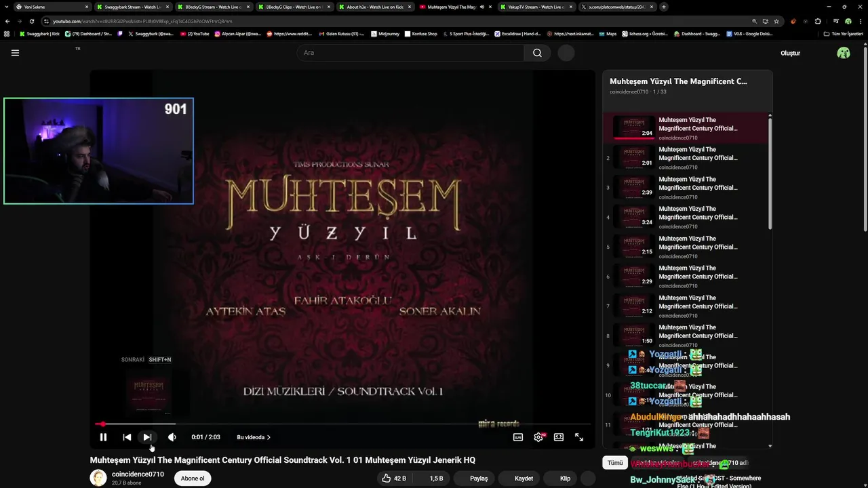Toggle subtitles with the captions icon
The width and height of the screenshot is (868, 488).
(x=518, y=437)
